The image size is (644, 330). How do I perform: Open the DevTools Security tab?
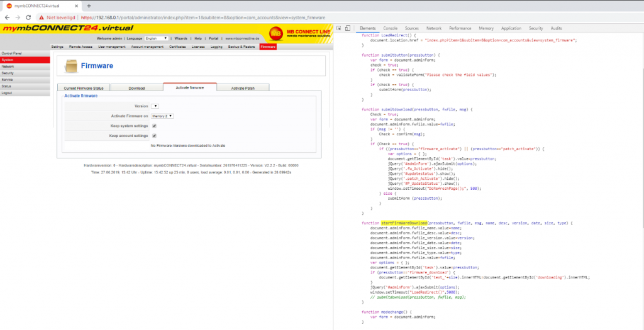536,28
